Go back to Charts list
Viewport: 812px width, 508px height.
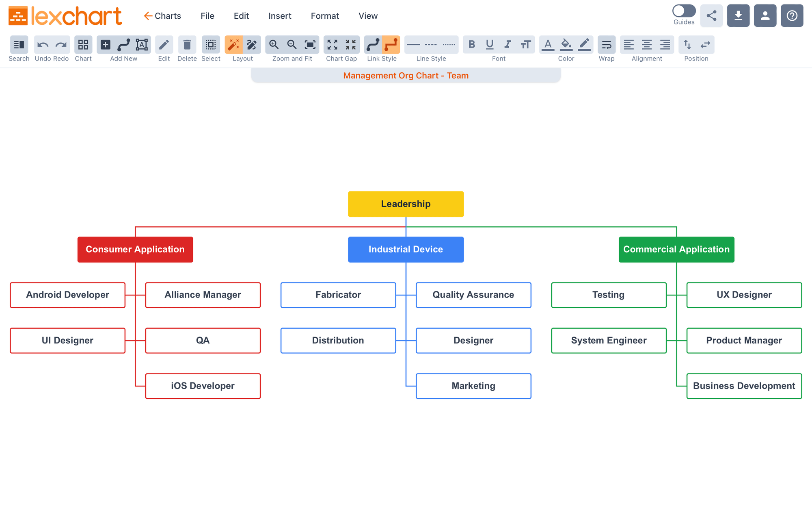click(x=162, y=16)
